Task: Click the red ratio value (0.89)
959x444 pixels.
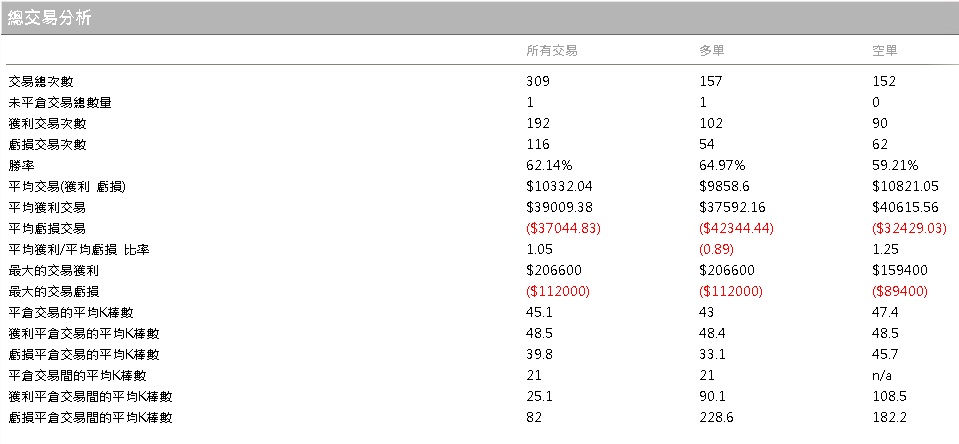Action: (718, 250)
